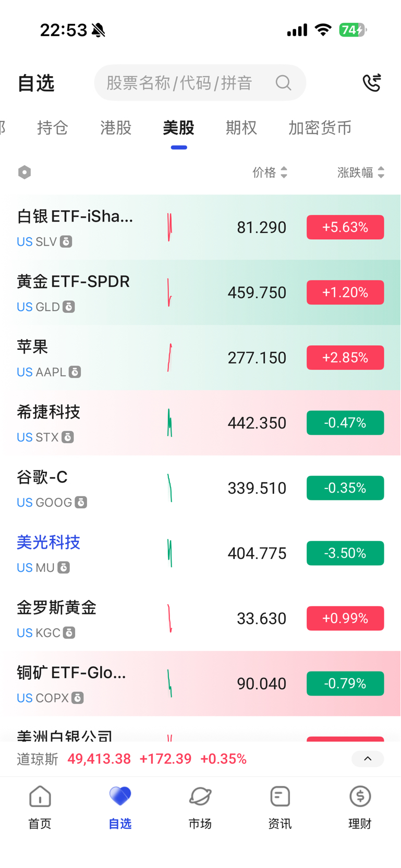401x868 pixels.
Task: Toggle Micron -3.50% change display badge
Action: pos(345,553)
